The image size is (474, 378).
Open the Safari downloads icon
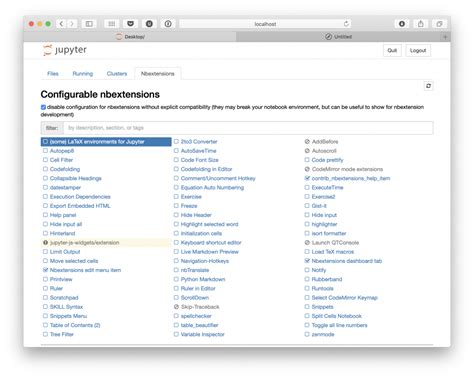tap(402, 24)
